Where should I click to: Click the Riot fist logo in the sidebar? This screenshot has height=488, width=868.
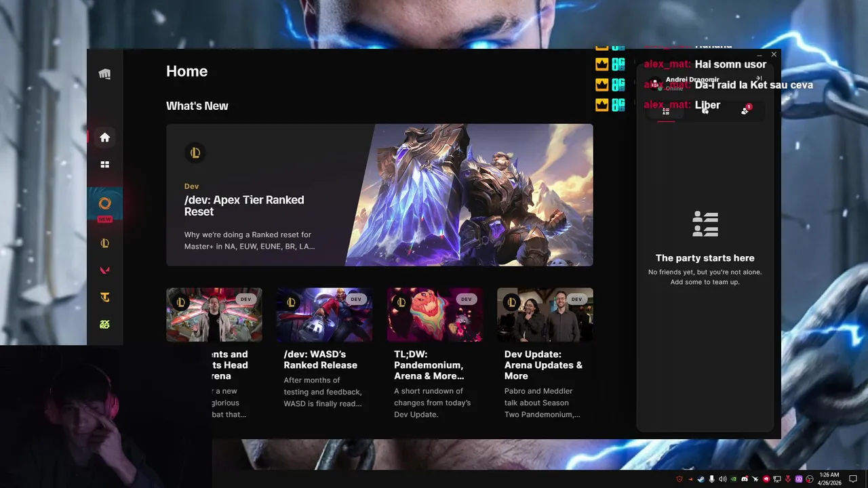(104, 74)
